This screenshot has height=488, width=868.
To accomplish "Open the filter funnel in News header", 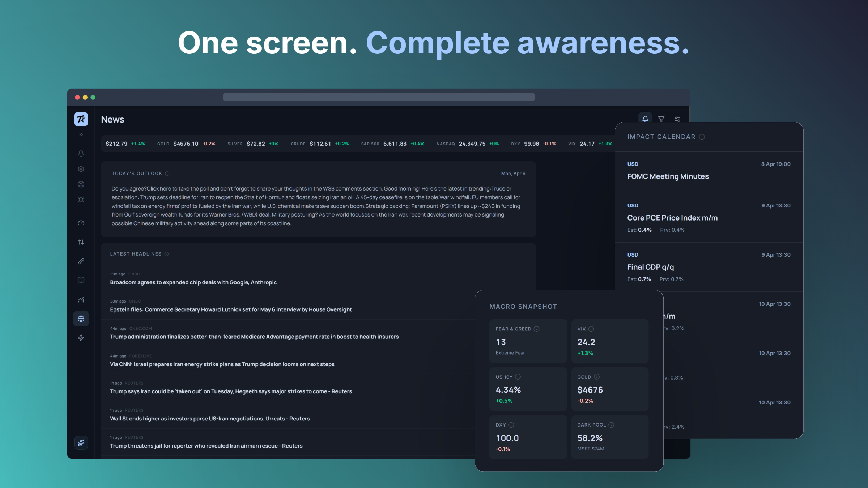I will [x=661, y=119].
